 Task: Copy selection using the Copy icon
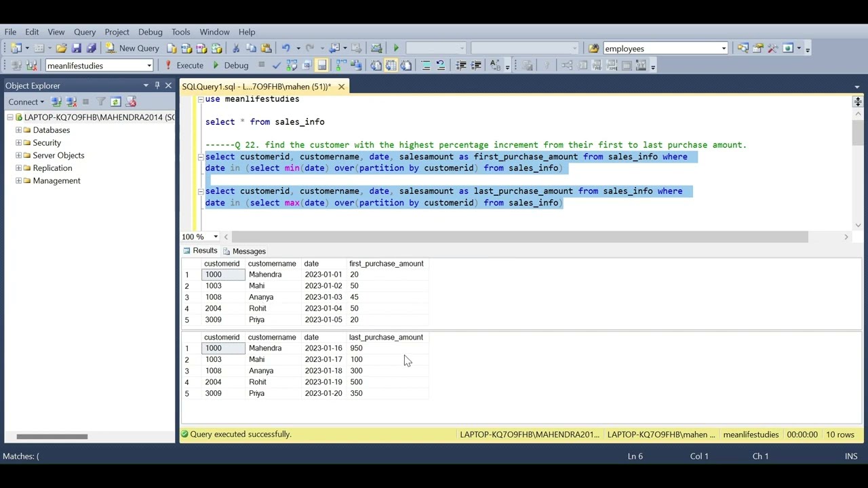(x=251, y=48)
